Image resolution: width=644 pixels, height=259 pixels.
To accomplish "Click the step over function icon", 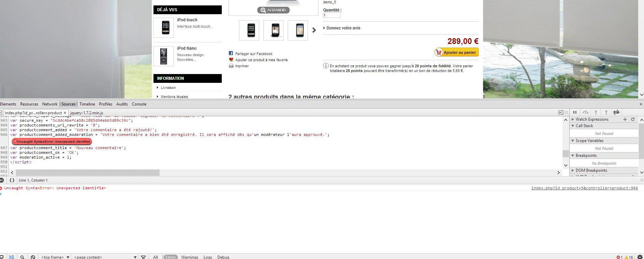I will (x=586, y=112).
